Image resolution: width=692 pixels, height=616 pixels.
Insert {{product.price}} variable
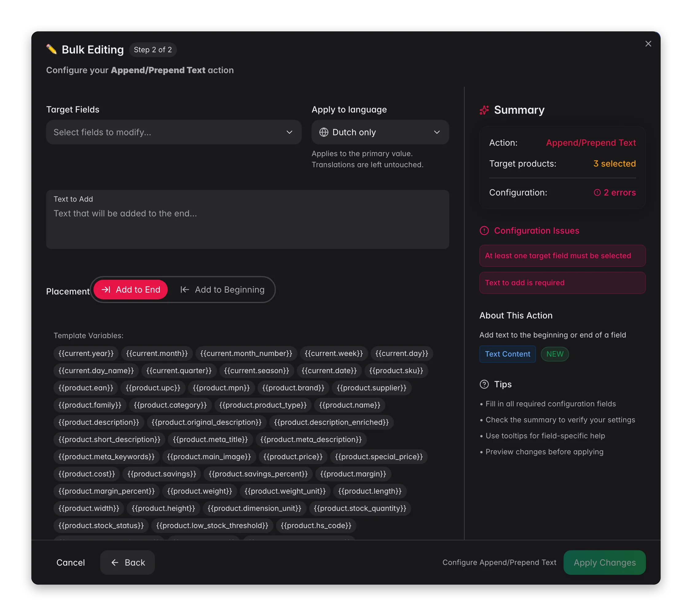(x=293, y=457)
